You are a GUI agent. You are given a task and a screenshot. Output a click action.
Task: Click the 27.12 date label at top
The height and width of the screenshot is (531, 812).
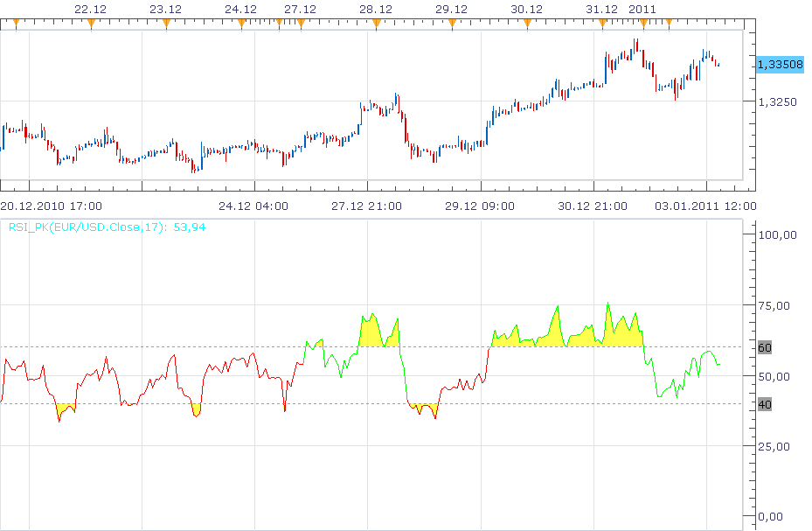coord(301,10)
